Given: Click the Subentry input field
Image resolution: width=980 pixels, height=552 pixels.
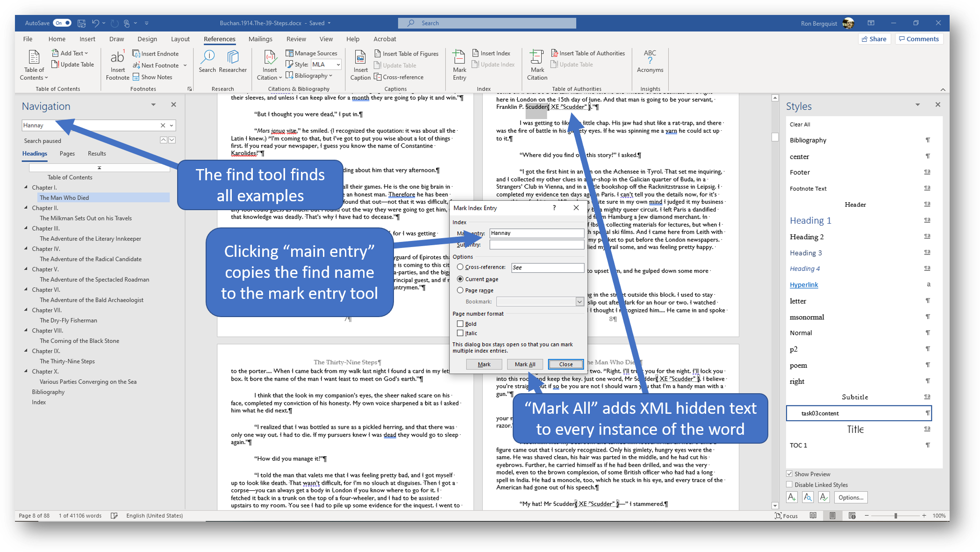Looking at the screenshot, I should pos(536,244).
